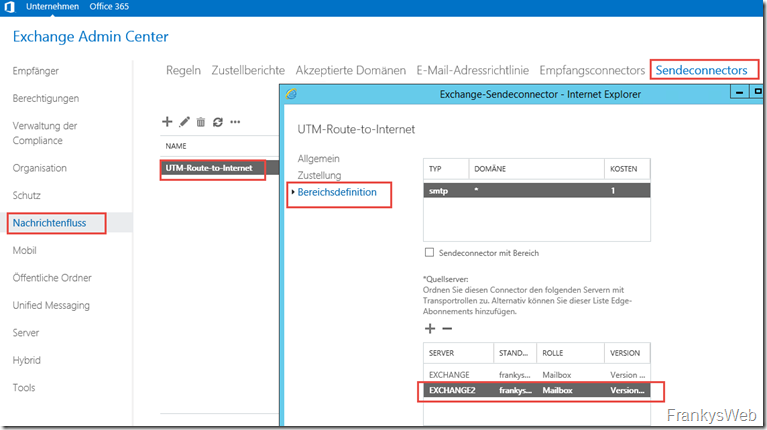Click the plus icon to add a send connector
Image resolution: width=767 pixels, height=430 pixels.
(x=167, y=122)
